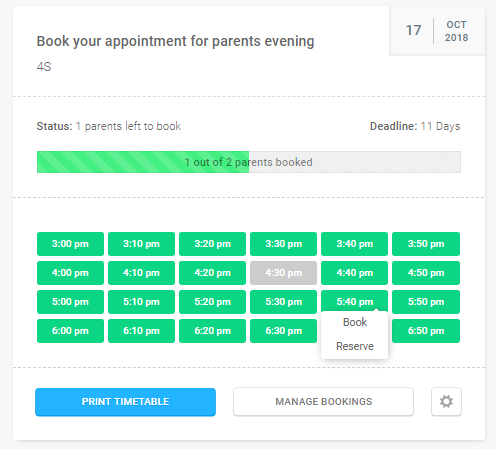496x449 pixels.
Task: Pick the 4:50 pm appointment slot
Action: click(426, 273)
